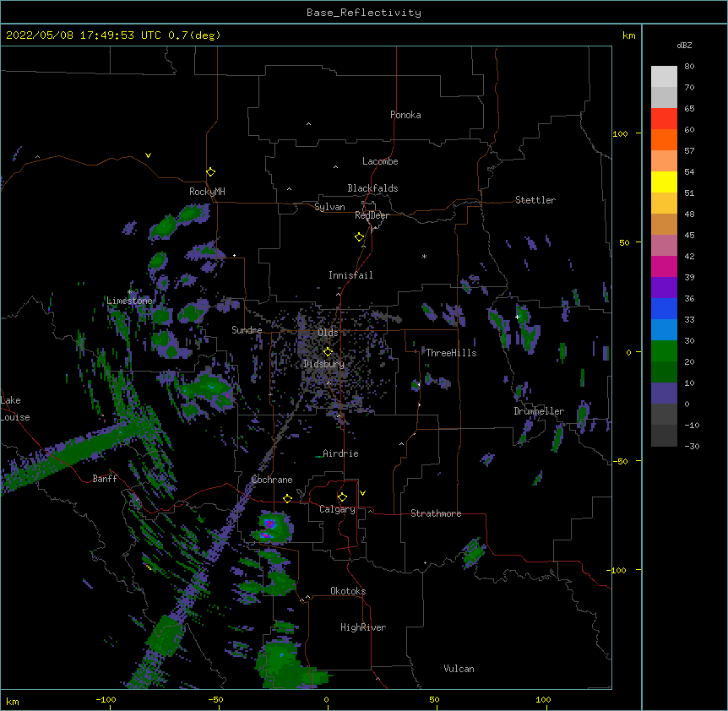The image size is (728, 711).
Task: Click the RockyMH label
Action: [207, 191]
